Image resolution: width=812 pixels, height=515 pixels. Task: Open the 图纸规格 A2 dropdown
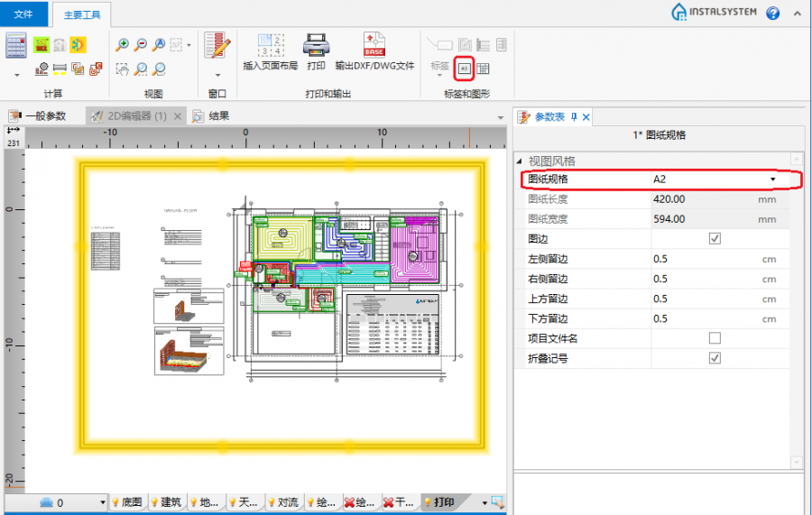tap(772, 179)
